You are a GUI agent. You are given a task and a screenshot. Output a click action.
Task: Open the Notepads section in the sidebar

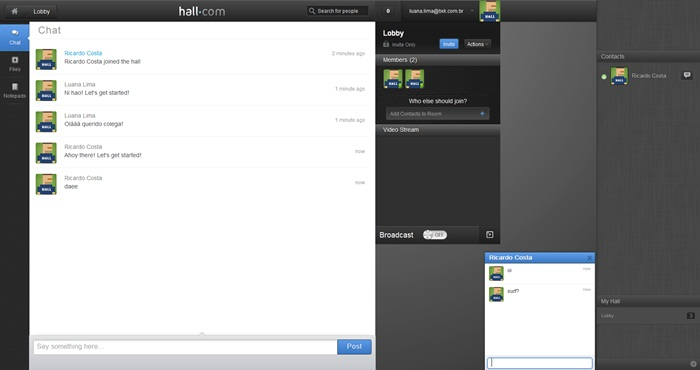click(x=15, y=91)
